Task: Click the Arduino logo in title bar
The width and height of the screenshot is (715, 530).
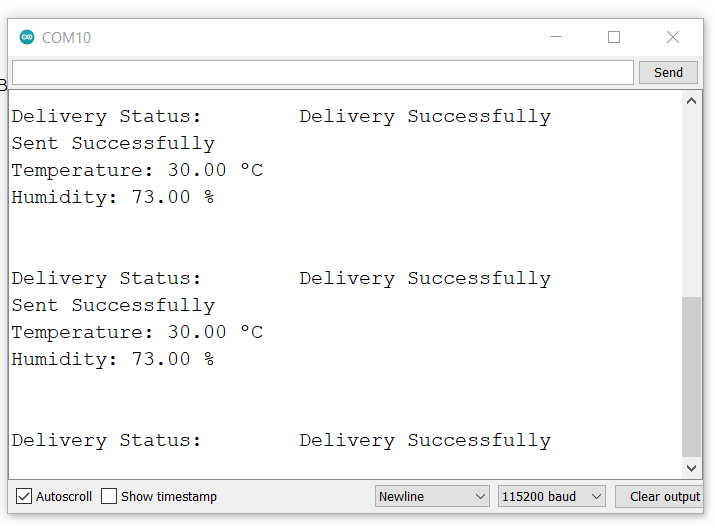Action: tap(27, 37)
